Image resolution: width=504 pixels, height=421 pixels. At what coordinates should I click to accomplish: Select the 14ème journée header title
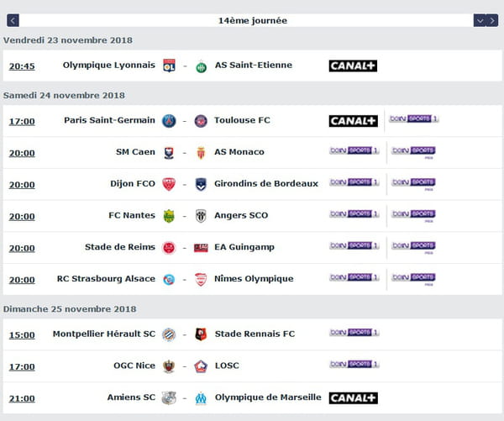tap(253, 20)
